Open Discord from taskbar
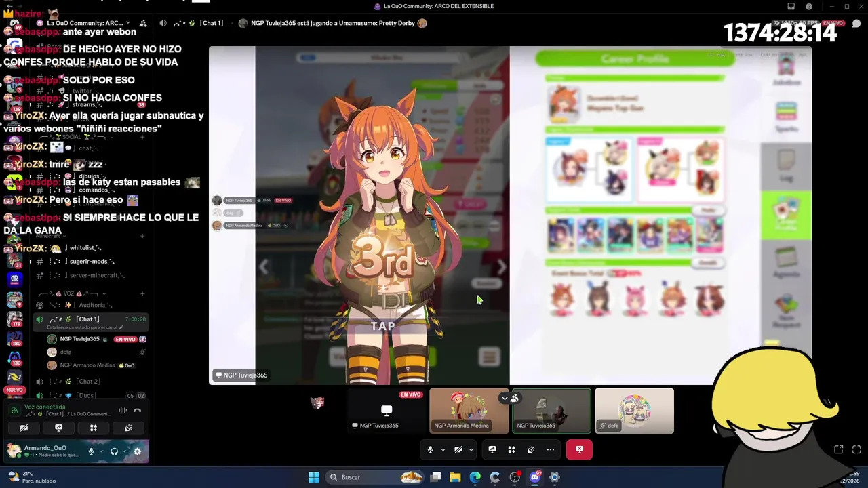The width and height of the screenshot is (868, 488). [x=534, y=477]
